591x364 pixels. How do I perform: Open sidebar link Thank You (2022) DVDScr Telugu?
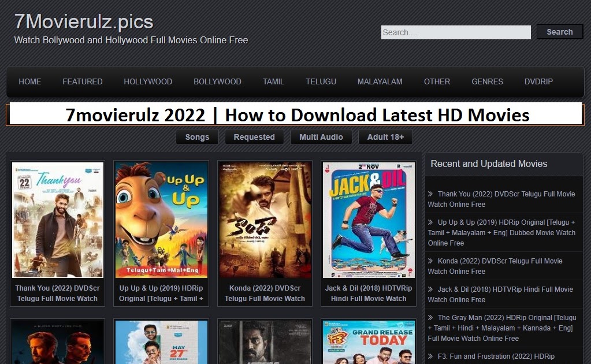501,199
